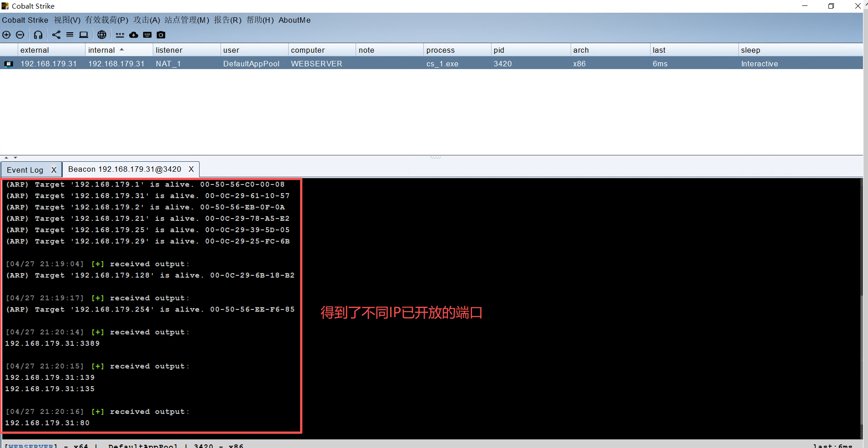Select the Beacon 192.168.179.31@3420 tab

125,169
